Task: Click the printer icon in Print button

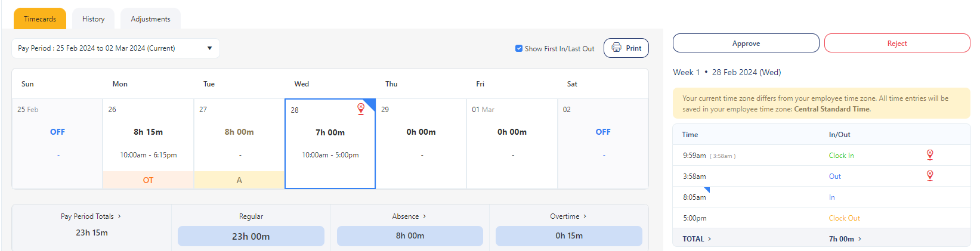Action: (x=616, y=48)
